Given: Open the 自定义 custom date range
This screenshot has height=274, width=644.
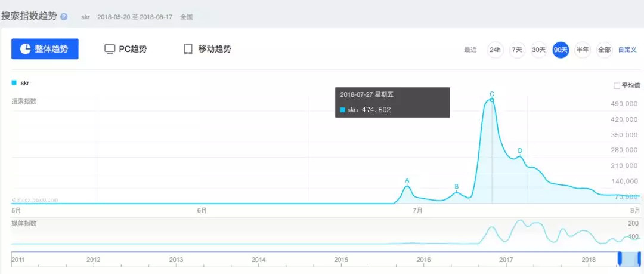Looking at the screenshot, I should pos(628,50).
